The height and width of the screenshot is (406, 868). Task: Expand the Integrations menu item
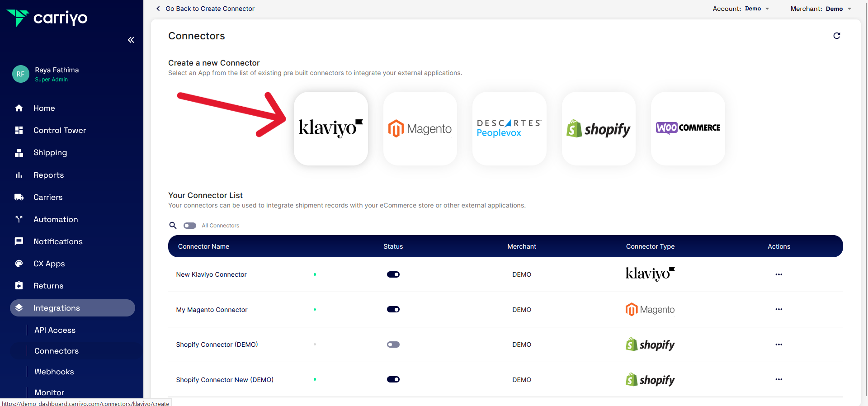point(72,308)
